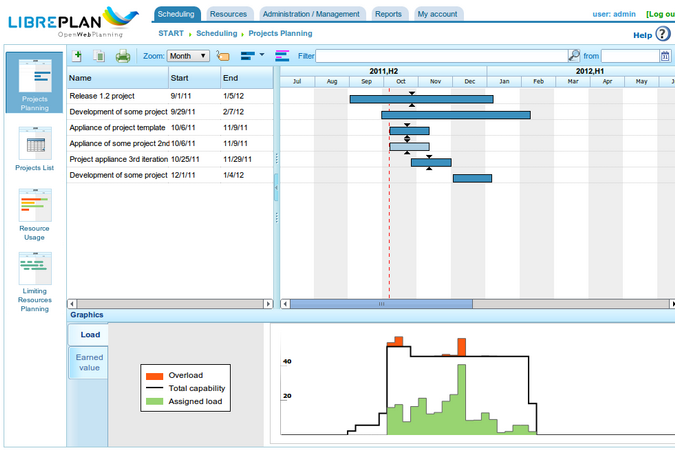Open Limiting Resources Planning view
The height and width of the screenshot is (450, 675).
coord(34,282)
